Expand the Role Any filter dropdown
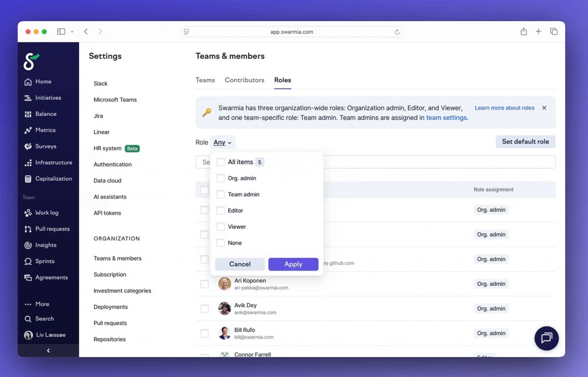Screen dimensions: 588x377 pos(222,142)
